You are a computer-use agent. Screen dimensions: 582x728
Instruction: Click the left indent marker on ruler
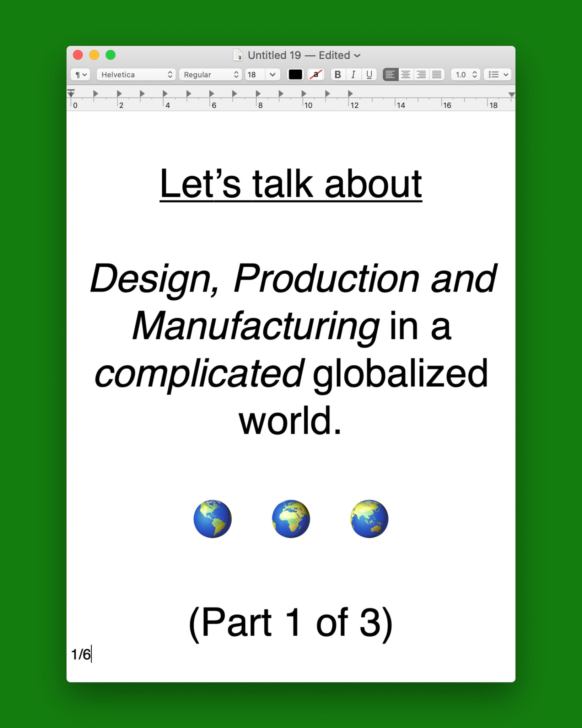pos(71,93)
